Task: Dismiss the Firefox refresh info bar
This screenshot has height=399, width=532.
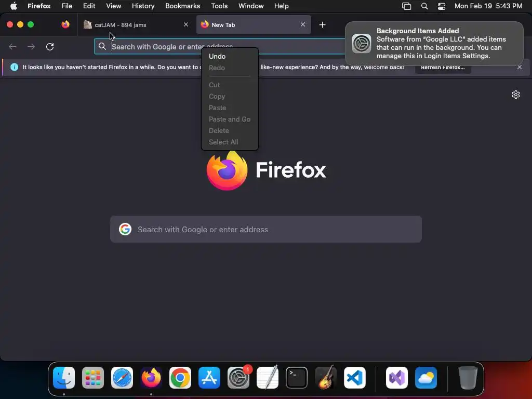Action: (x=520, y=67)
